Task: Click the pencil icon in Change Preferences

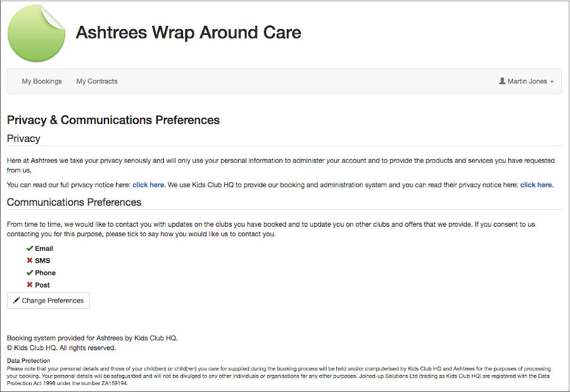Action: (16, 300)
